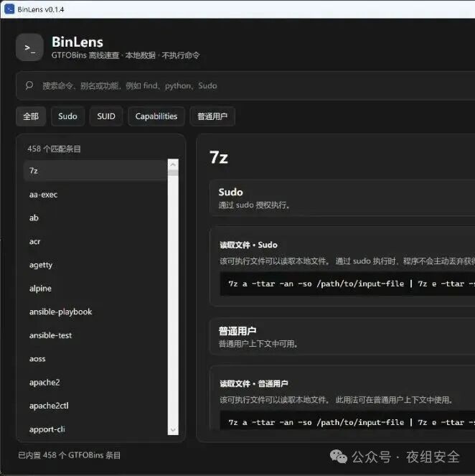The width and height of the screenshot is (475, 476).
Task: Open the aoss entry
Action: [x=95, y=359]
